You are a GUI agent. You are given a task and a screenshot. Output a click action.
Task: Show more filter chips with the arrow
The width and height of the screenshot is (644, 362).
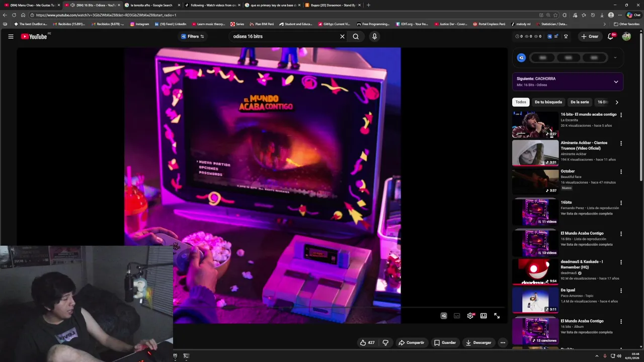tap(617, 102)
